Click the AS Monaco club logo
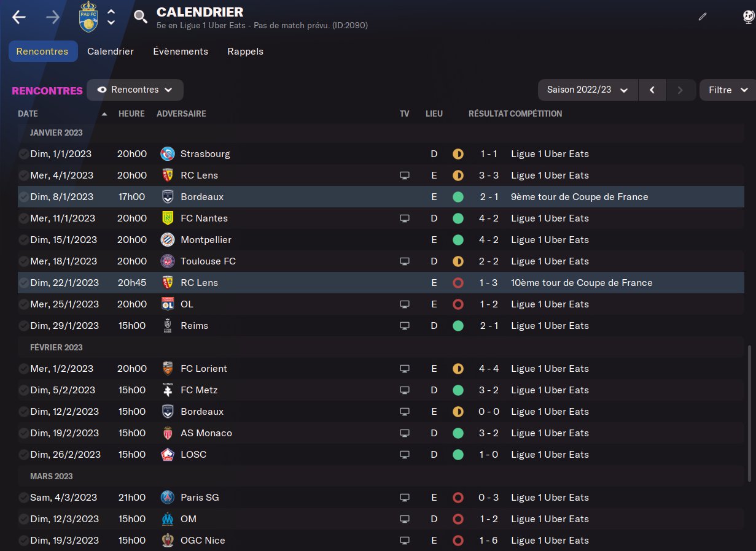The height and width of the screenshot is (551, 756). pos(167,433)
